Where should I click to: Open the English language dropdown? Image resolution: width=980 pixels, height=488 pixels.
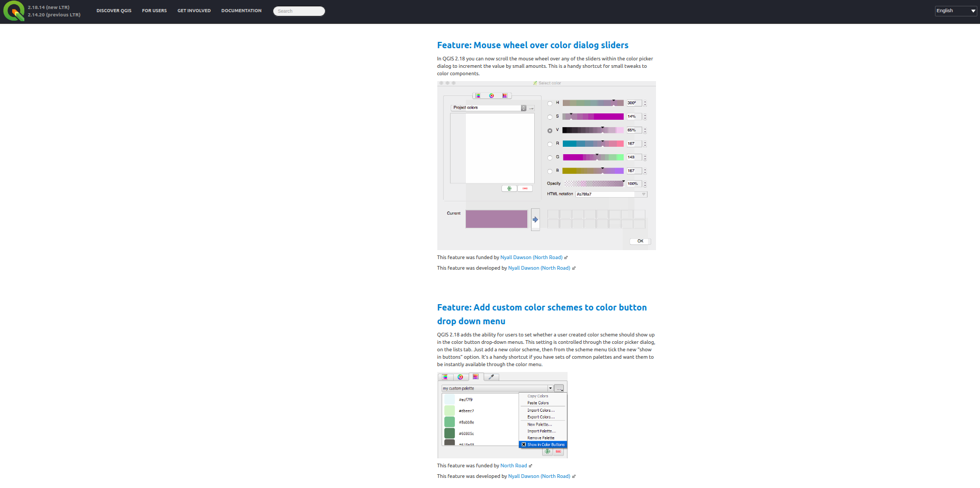tap(956, 11)
